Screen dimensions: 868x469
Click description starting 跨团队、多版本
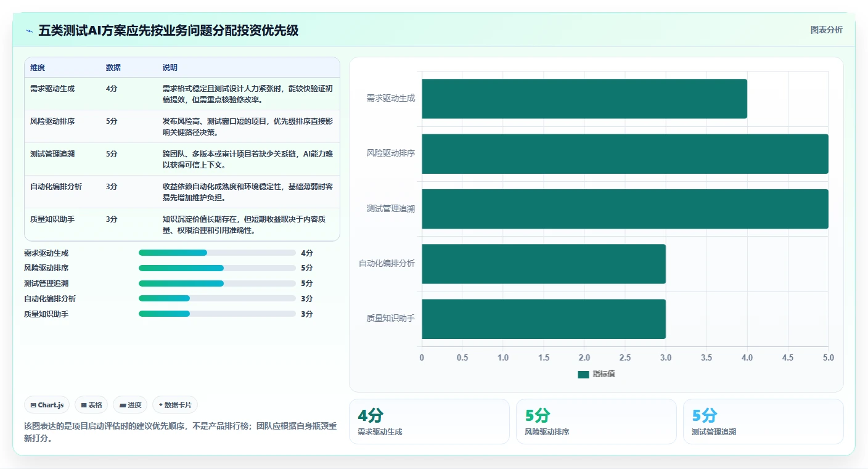pos(248,159)
